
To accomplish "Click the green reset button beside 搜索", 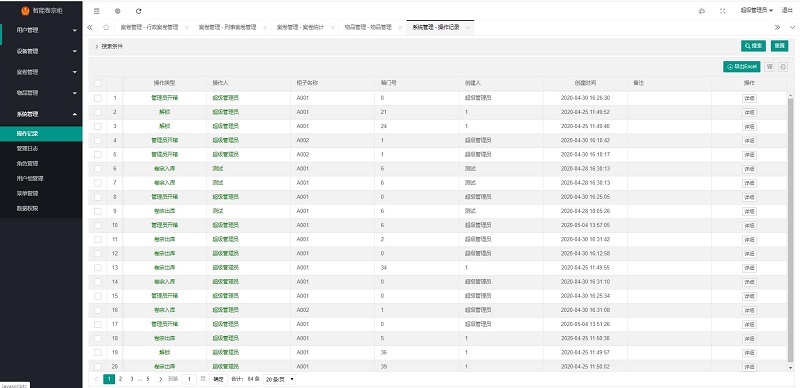I will pyautogui.click(x=779, y=46).
